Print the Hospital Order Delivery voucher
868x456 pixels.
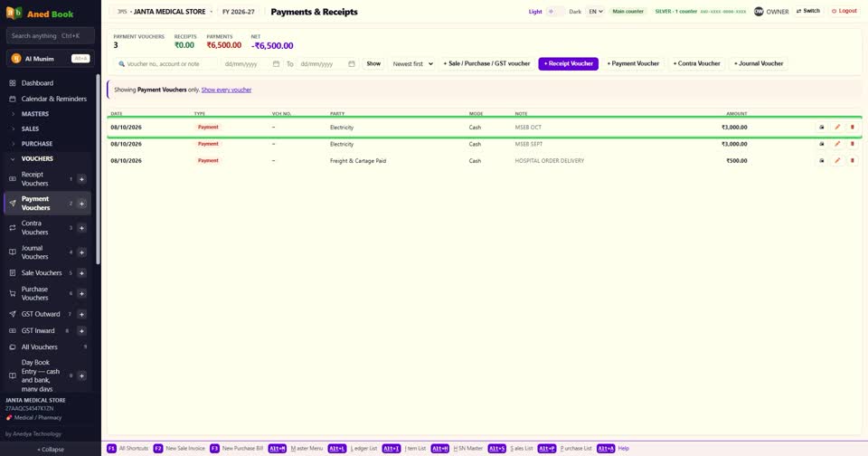822,161
